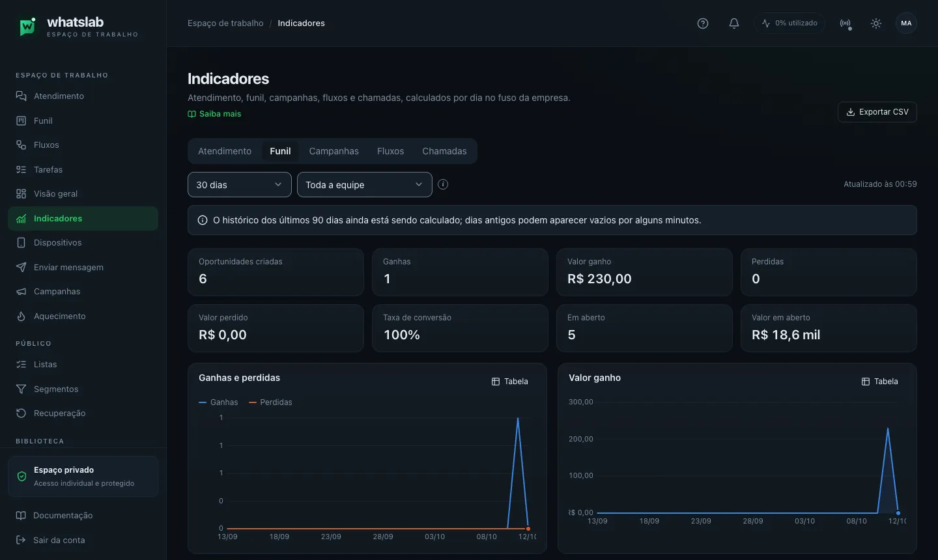This screenshot has height=560, width=938.
Task: Click the Exportar CSV button
Action: point(877,112)
